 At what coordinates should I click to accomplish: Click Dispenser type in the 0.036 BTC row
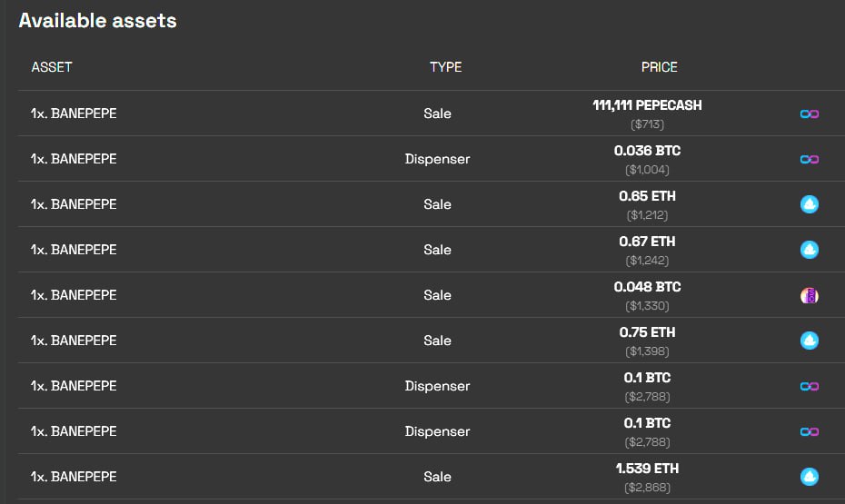click(437, 159)
